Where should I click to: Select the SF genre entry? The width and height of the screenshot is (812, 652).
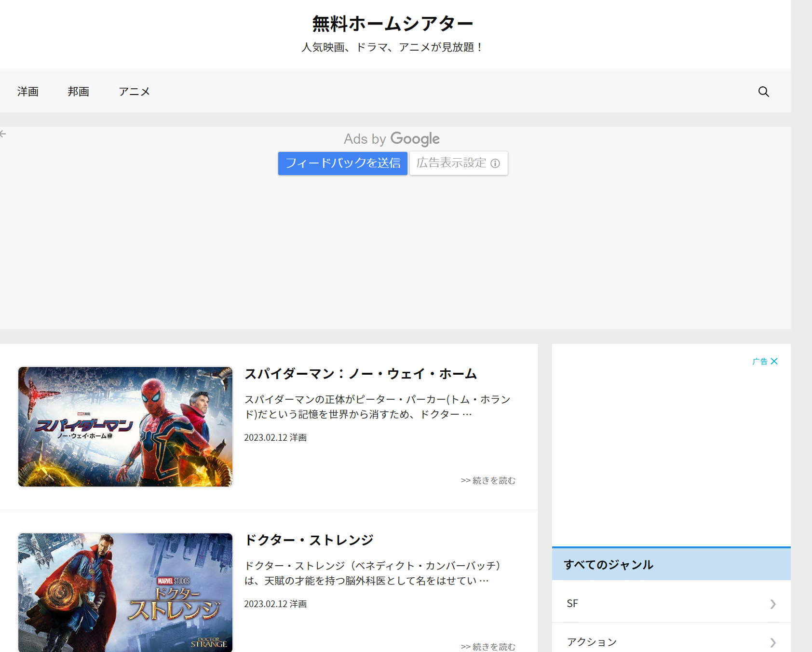coord(671,604)
